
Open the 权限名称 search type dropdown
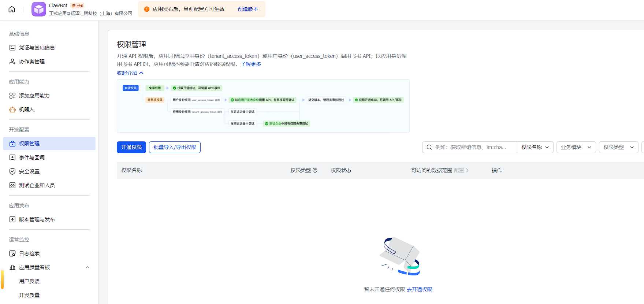tap(535, 147)
